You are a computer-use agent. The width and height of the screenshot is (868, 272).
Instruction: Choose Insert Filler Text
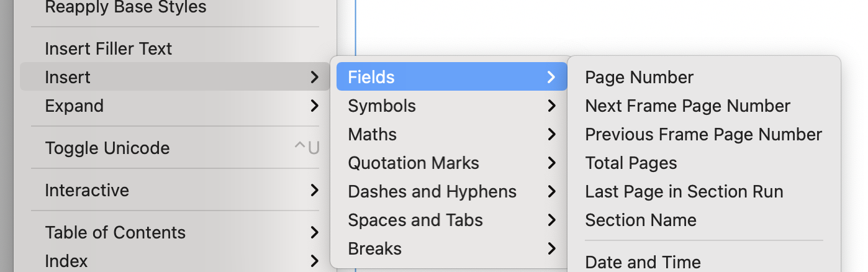click(109, 48)
